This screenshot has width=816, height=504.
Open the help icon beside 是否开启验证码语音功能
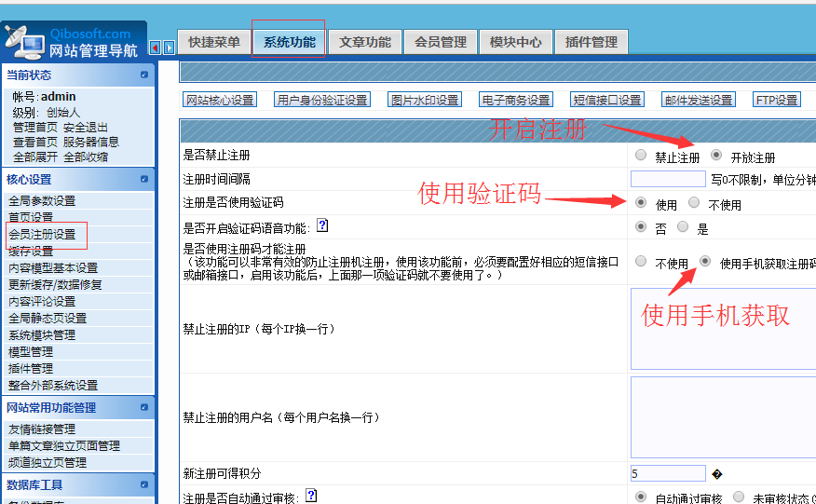[x=322, y=225]
